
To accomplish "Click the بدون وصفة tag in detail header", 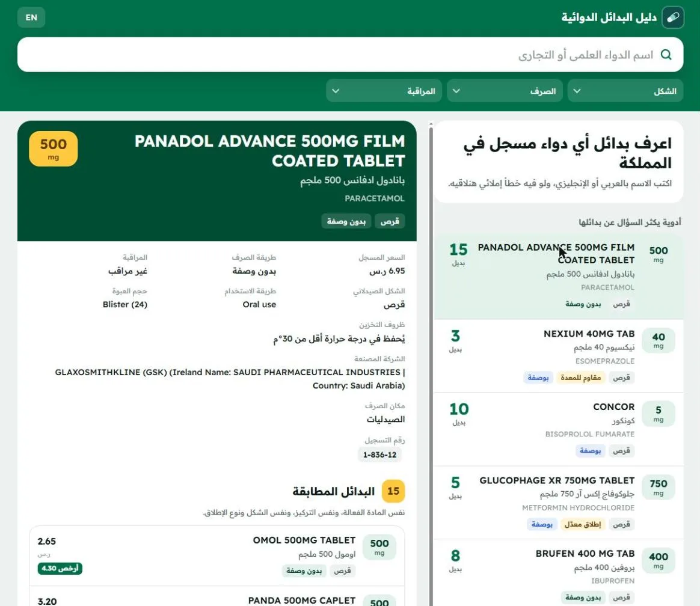I will point(346,221).
